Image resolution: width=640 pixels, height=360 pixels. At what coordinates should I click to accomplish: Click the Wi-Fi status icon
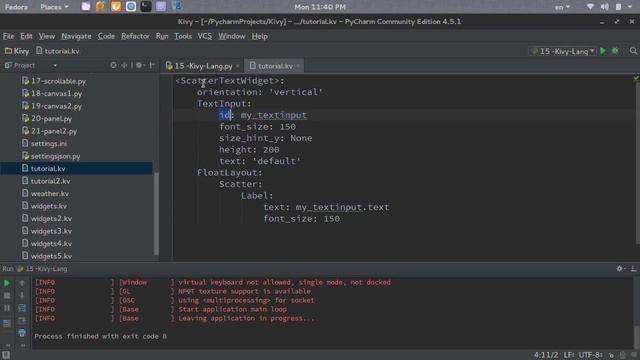590,7
